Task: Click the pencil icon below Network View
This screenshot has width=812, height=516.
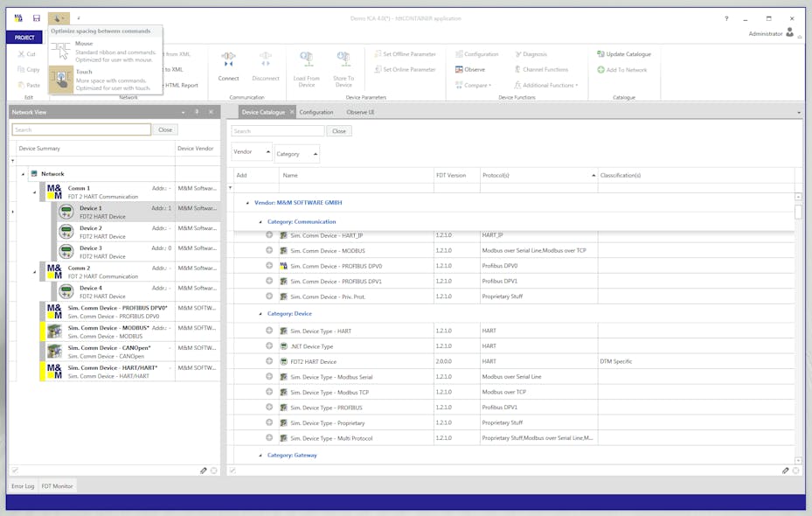Action: point(203,471)
